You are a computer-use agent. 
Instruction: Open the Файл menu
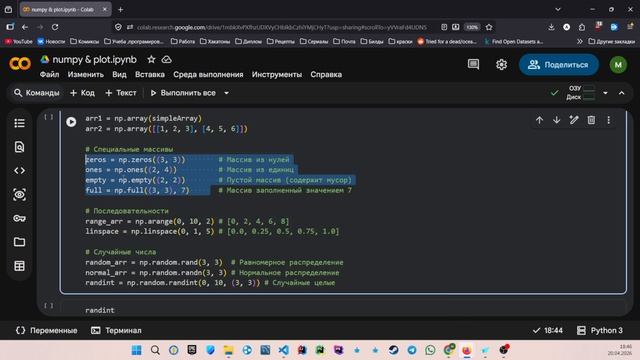pos(49,75)
